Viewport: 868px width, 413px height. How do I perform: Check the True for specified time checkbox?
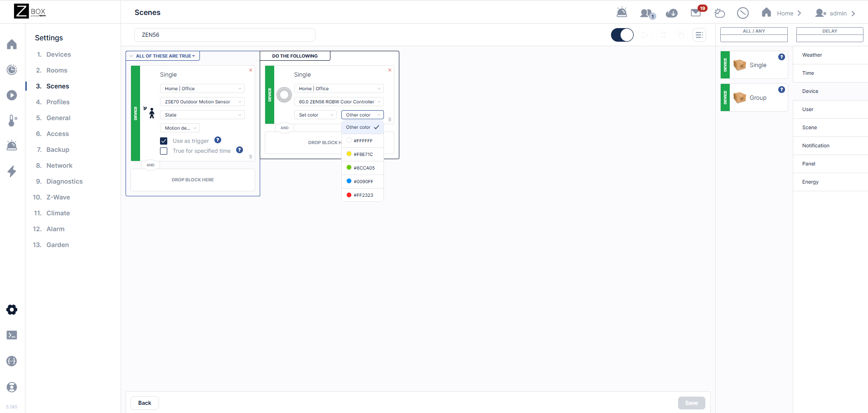(164, 151)
